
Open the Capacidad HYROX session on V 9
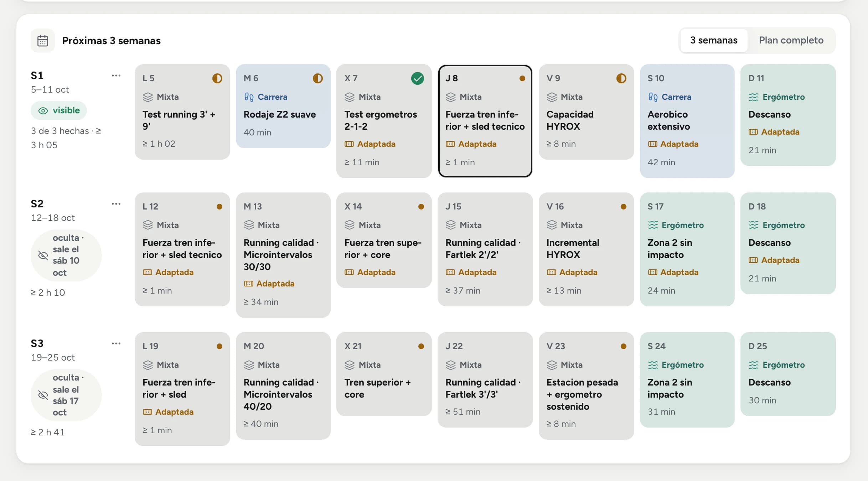tap(587, 112)
